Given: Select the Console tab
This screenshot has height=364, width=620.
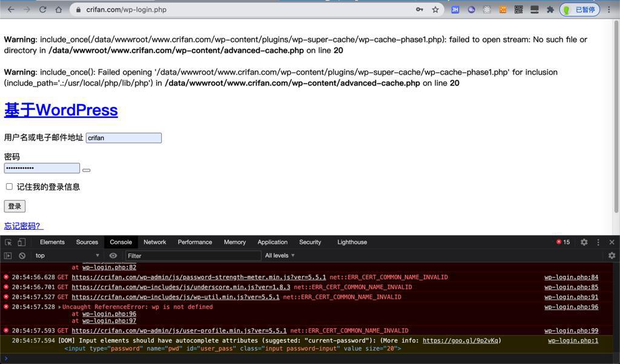Looking at the screenshot, I should (x=121, y=242).
